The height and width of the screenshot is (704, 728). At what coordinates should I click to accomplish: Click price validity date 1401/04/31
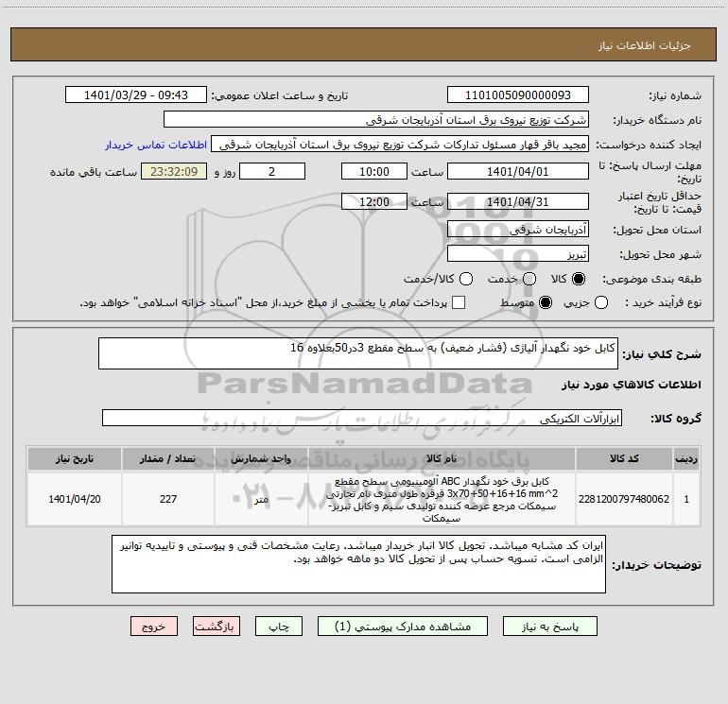518,201
